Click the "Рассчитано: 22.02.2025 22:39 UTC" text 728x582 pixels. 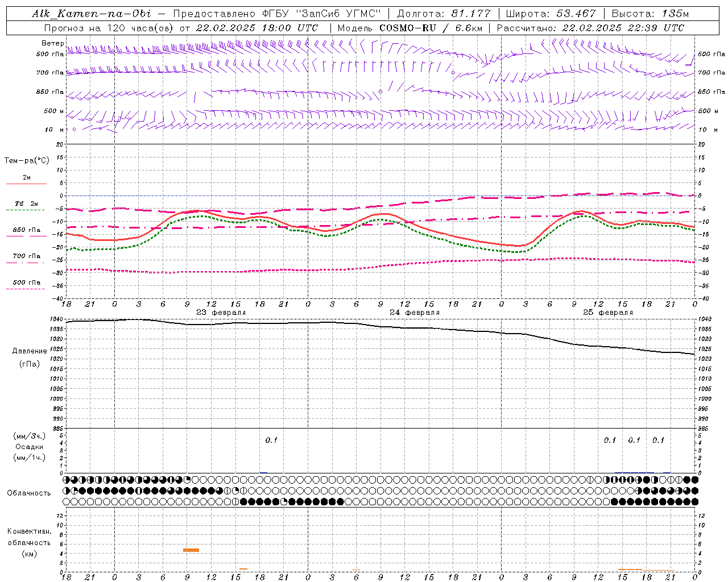coord(590,28)
